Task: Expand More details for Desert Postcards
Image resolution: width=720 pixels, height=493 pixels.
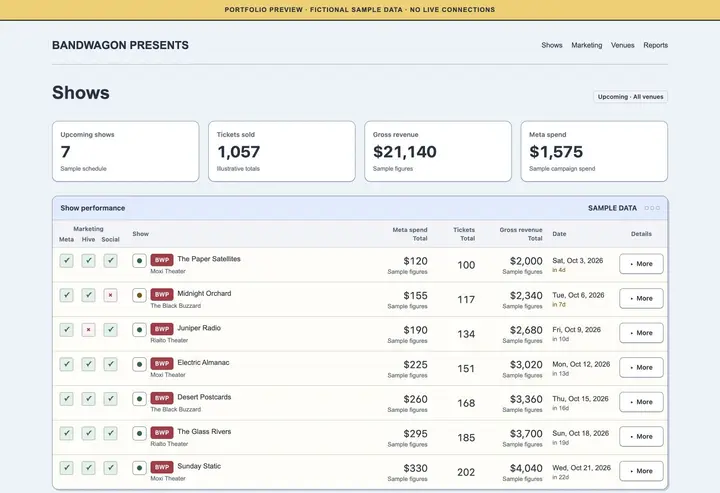Action: pyautogui.click(x=641, y=402)
